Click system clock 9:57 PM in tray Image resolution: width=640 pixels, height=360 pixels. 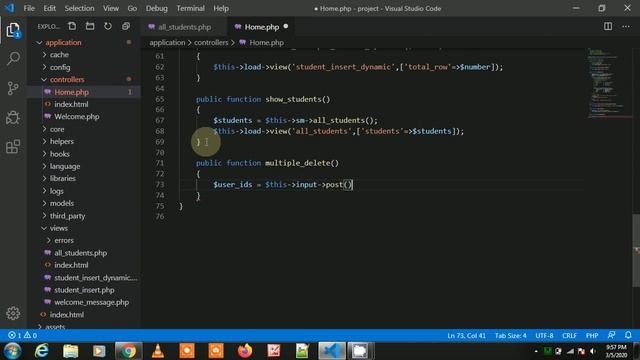[x=616, y=347]
